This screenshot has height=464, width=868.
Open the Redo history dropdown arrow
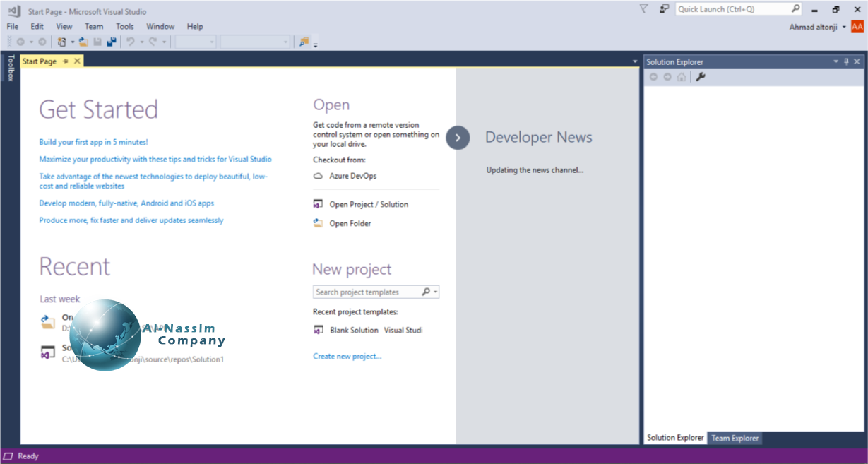point(164,42)
